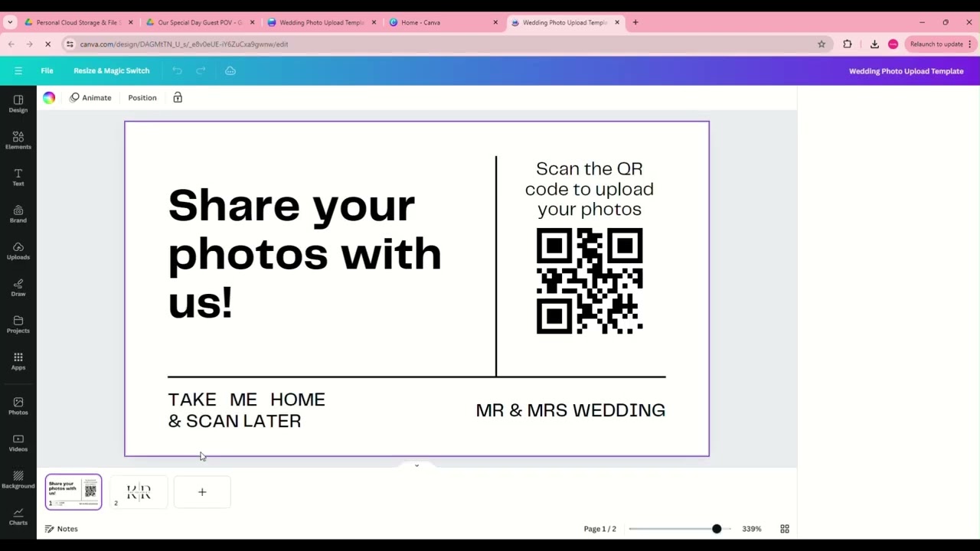980x551 pixels.
Task: Bookmark this page with the star icon
Action: coord(822,44)
